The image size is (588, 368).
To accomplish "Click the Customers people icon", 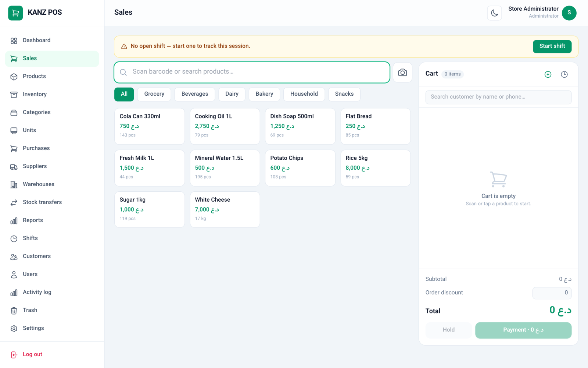I will tap(14, 257).
